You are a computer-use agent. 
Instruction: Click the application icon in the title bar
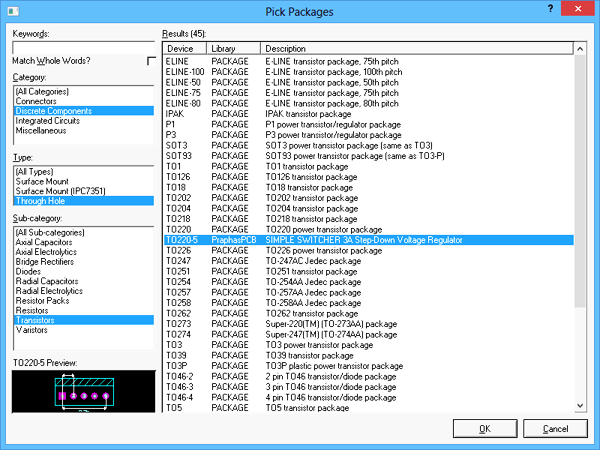pos(11,11)
